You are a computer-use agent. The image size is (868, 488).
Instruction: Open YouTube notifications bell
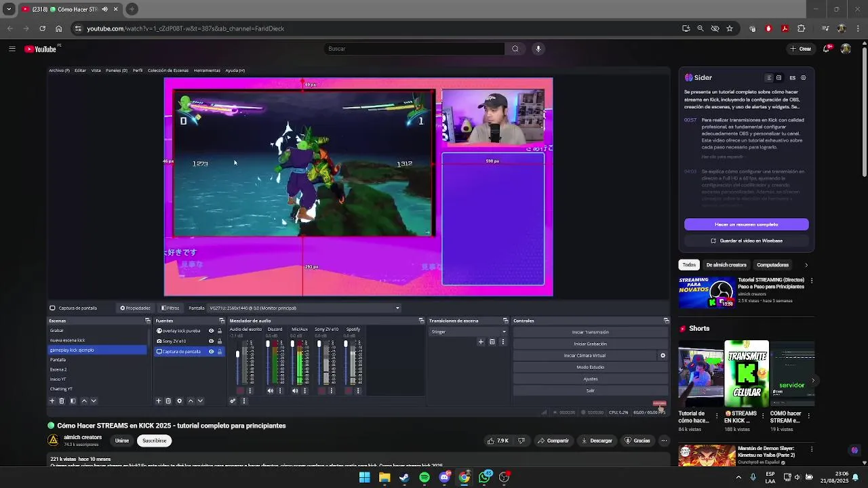827,49
